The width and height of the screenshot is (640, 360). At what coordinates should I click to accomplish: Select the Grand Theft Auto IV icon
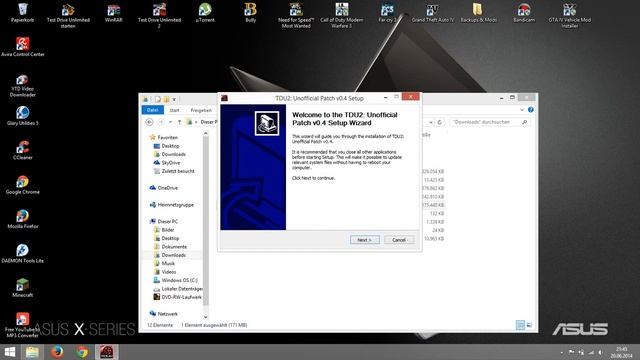433,13
